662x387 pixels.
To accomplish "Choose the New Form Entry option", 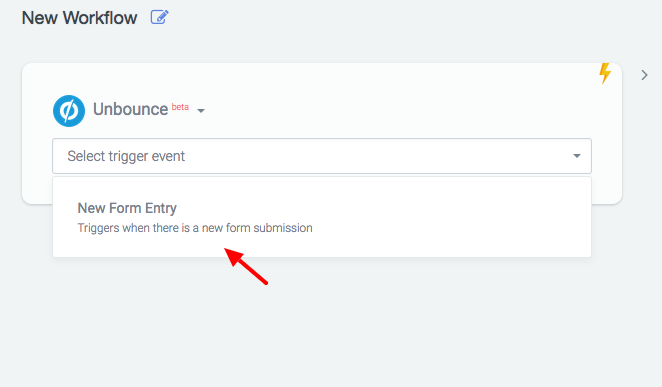I will pyautogui.click(x=322, y=217).
